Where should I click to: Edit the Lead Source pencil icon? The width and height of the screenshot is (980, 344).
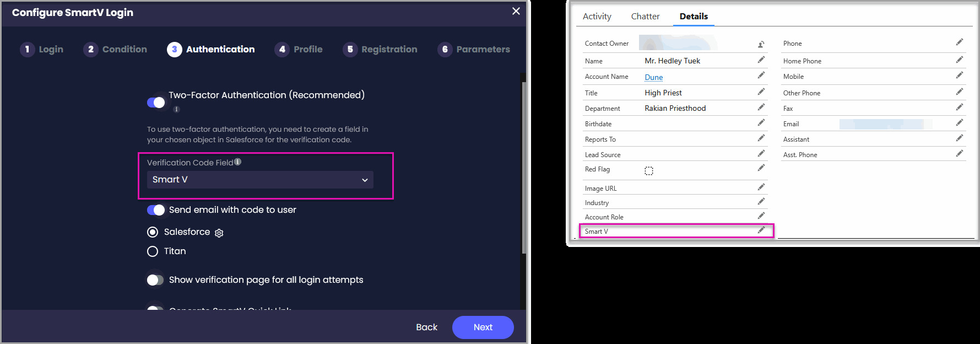tap(761, 153)
